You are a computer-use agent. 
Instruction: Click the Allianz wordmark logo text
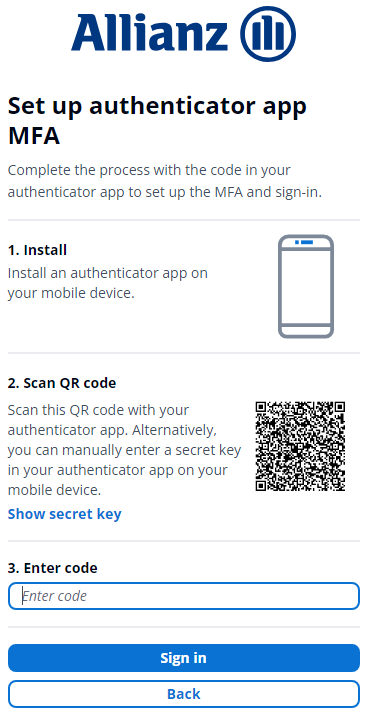coord(149,32)
